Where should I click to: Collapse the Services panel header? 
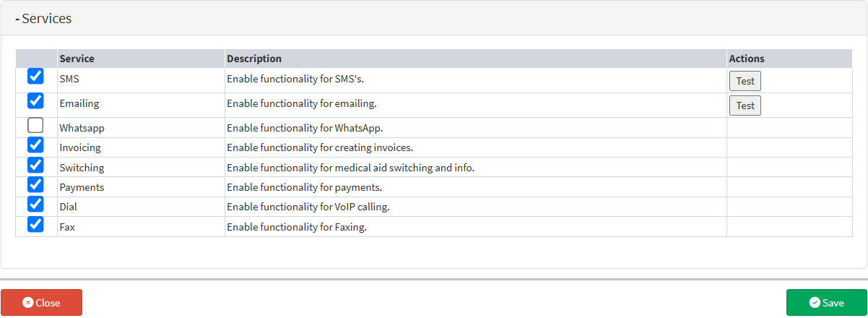coord(43,19)
